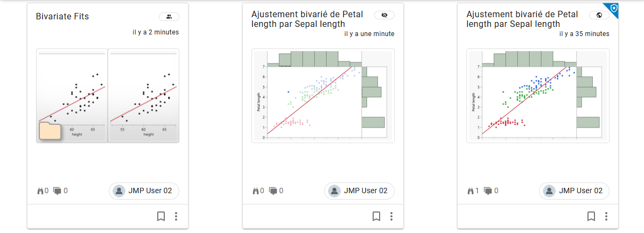The height and width of the screenshot is (233, 644).
Task: Click the binoculars icon on the 35-minute-old card
Action: pos(471,190)
